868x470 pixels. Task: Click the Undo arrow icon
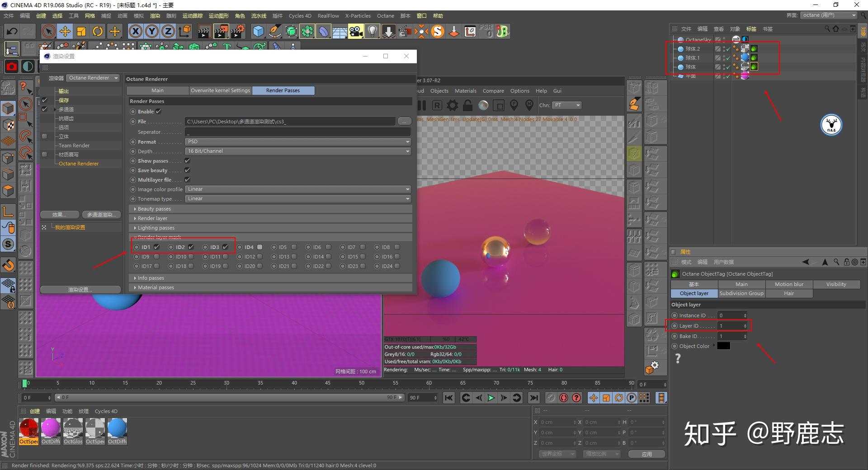pos(12,31)
